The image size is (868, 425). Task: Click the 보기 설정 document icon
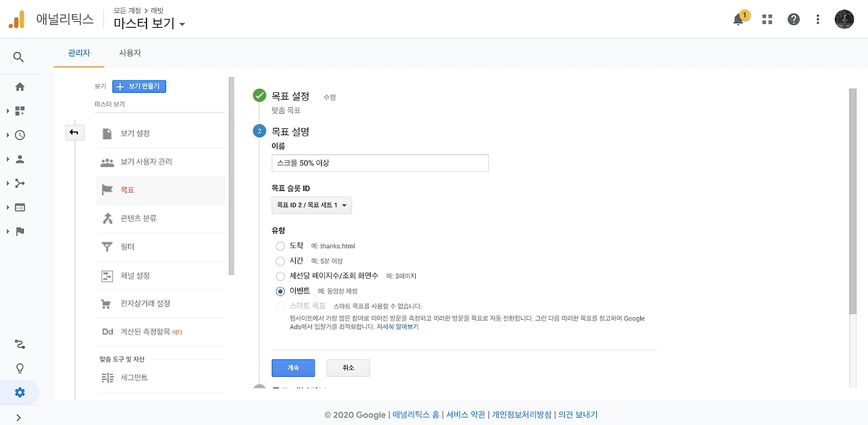pos(107,134)
